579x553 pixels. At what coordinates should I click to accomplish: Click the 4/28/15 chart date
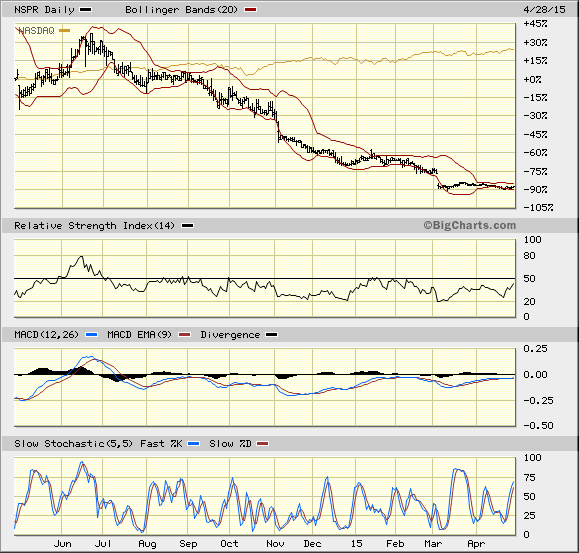544,10
